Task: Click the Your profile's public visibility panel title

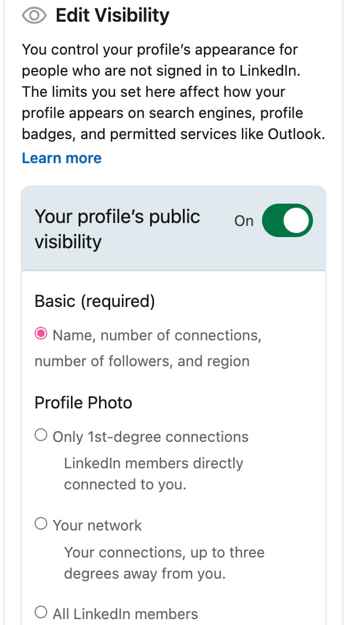Action: coord(117,228)
